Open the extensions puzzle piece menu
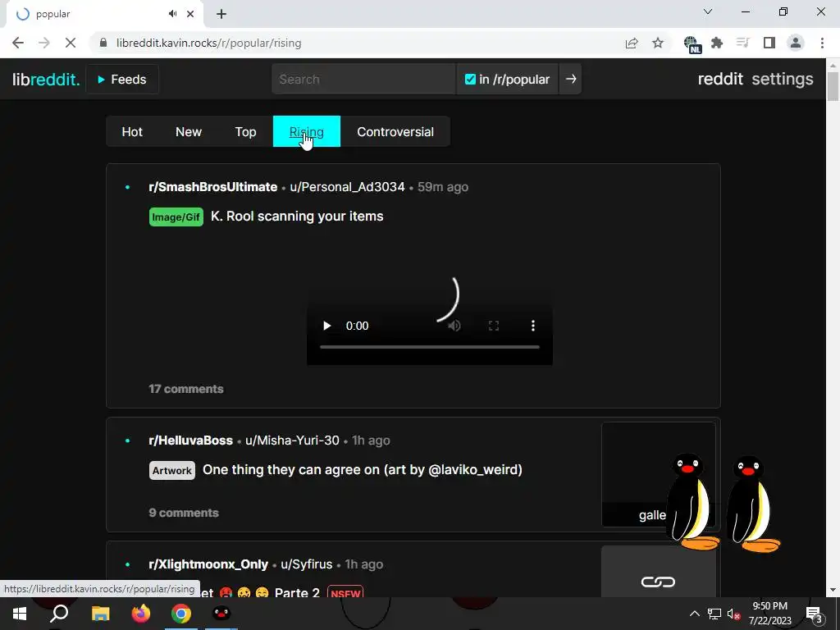 717,43
